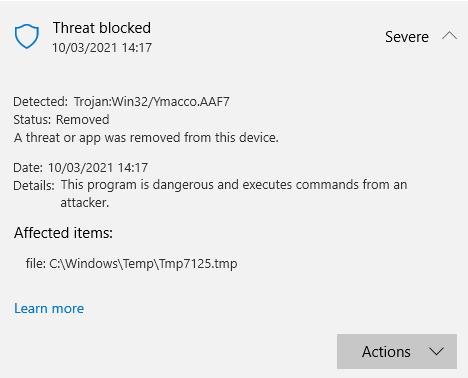The height and width of the screenshot is (378, 468).
Task: Click the blue shield icon
Action: (x=27, y=36)
